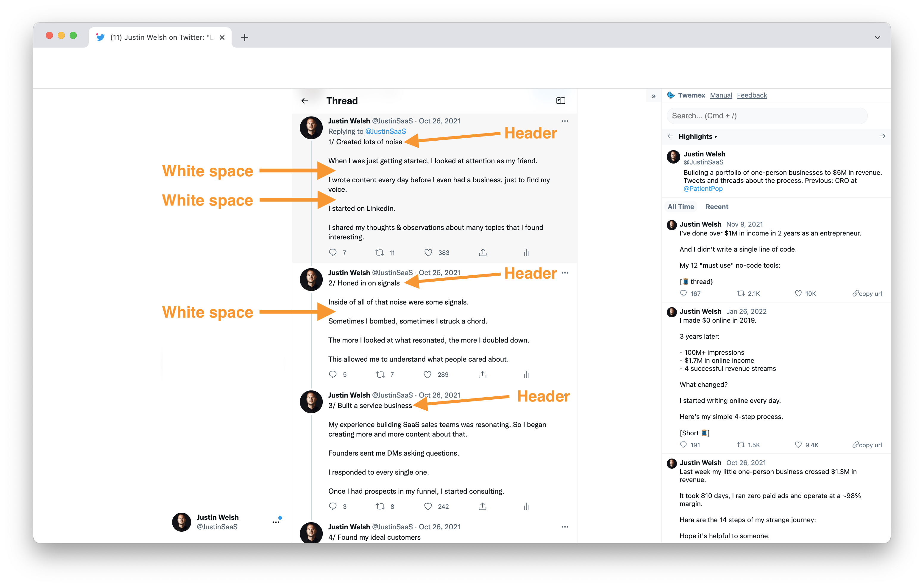Switch to the Recent tab
Image resolution: width=924 pixels, height=587 pixels.
(x=717, y=207)
